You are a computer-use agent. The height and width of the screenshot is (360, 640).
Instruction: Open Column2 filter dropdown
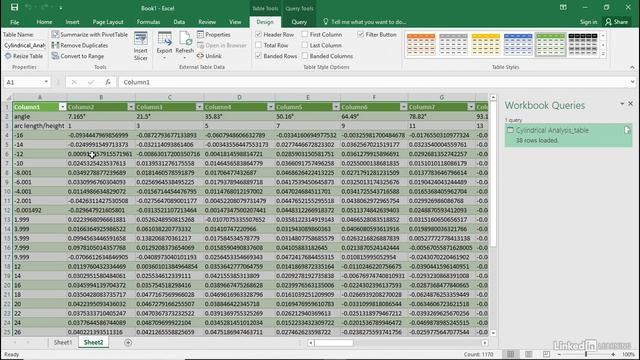[131, 107]
